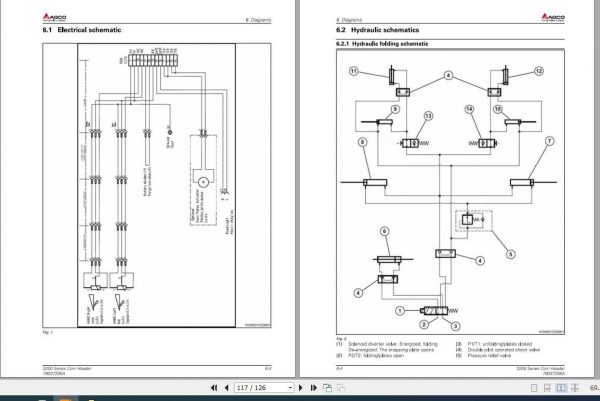Select continuous facing pages view

[575, 388]
